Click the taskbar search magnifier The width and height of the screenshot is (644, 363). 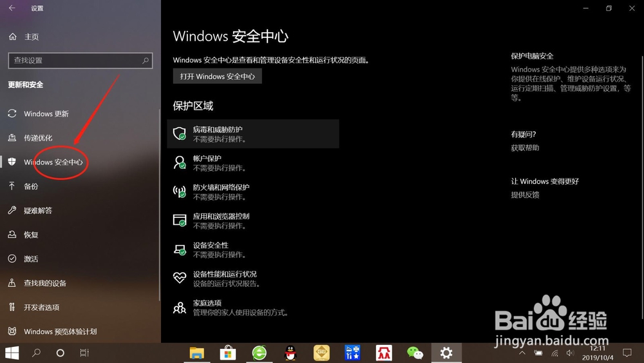36,353
